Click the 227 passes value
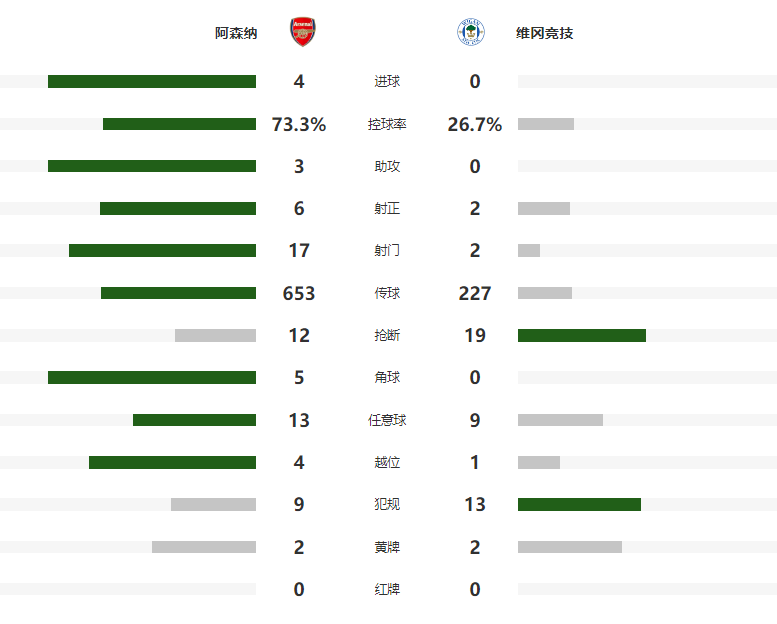Viewport: 777px width, 624px height. (475, 293)
